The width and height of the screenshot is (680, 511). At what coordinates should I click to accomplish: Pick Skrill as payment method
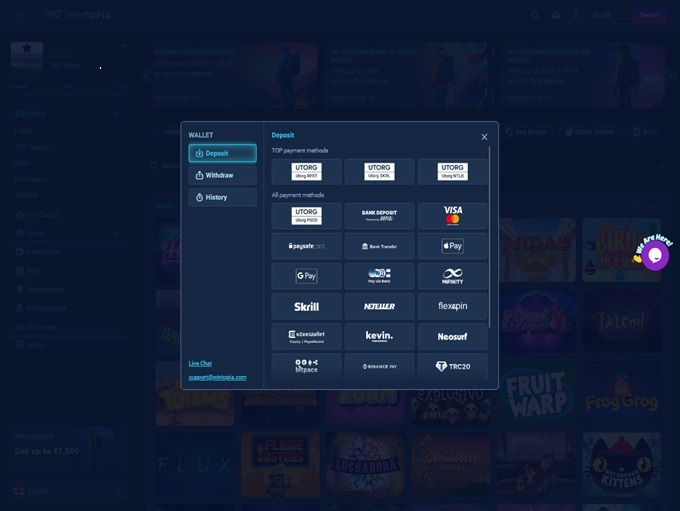pos(306,306)
